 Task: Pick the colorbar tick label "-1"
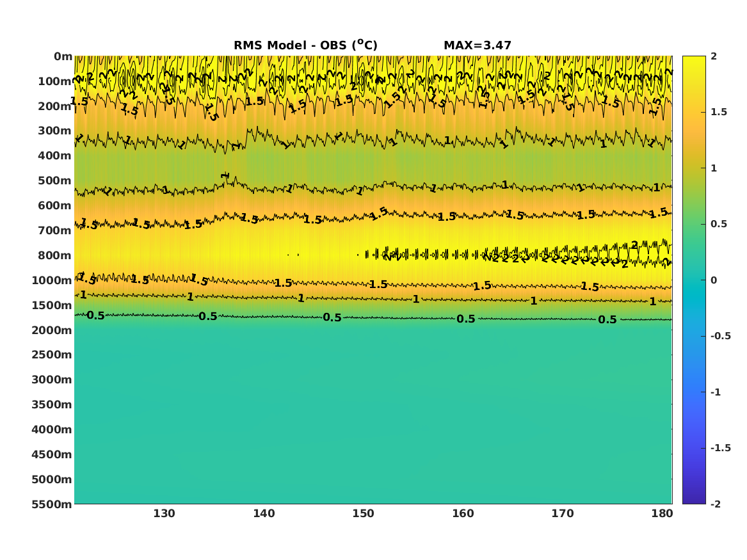click(715, 392)
